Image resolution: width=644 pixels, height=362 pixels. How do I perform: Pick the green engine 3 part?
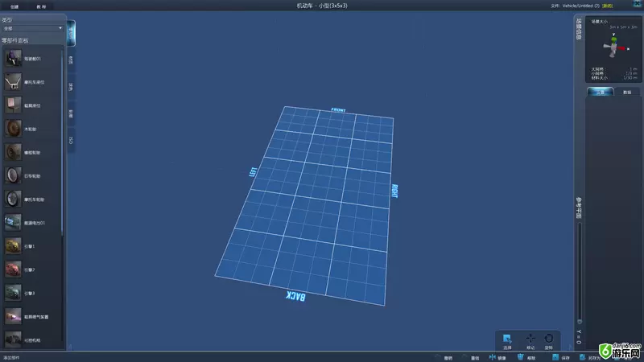coord(13,293)
